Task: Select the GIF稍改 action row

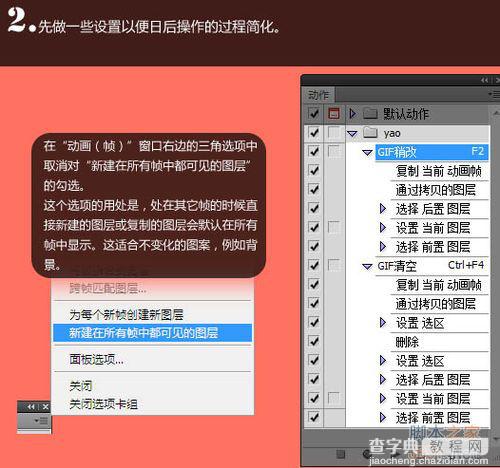Action: click(x=432, y=152)
